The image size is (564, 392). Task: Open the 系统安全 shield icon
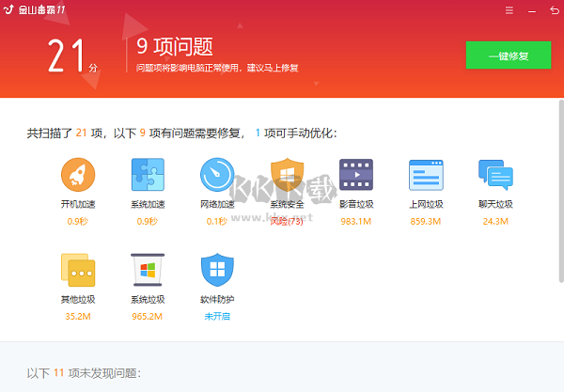(287, 175)
